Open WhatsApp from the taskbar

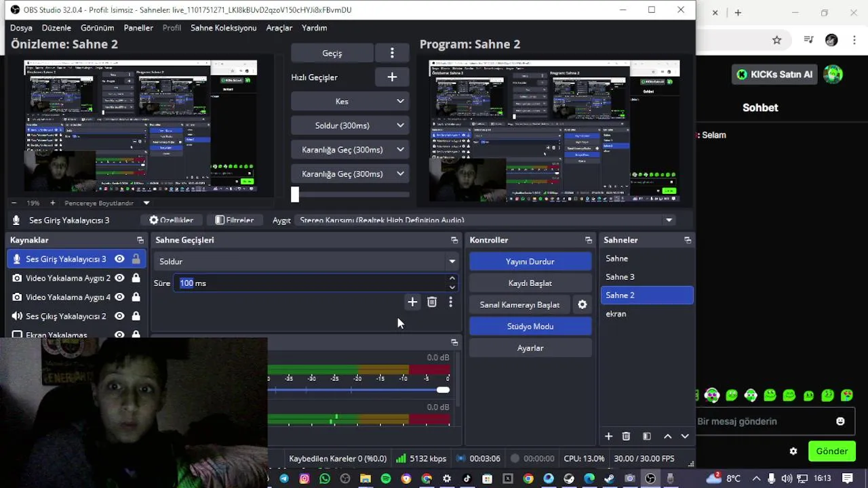pos(325,479)
